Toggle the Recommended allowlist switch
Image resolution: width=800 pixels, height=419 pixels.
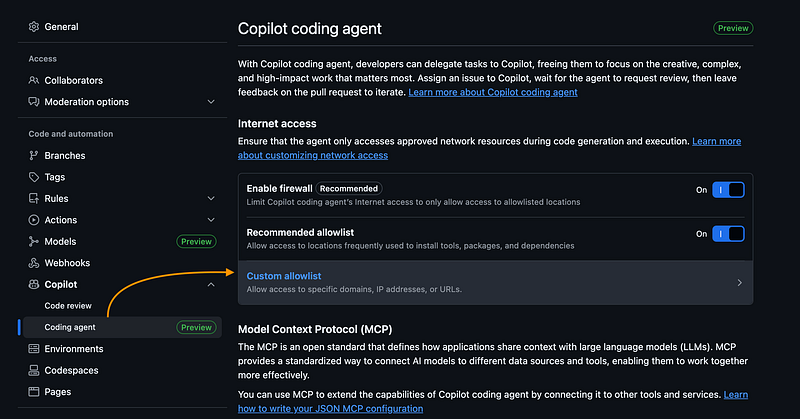click(x=728, y=234)
